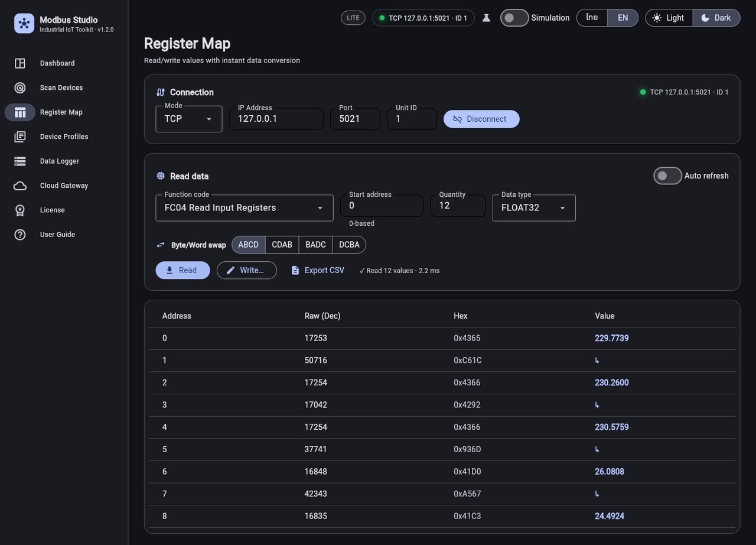
Task: Click the Data Logger storage icon
Action: 20,161
